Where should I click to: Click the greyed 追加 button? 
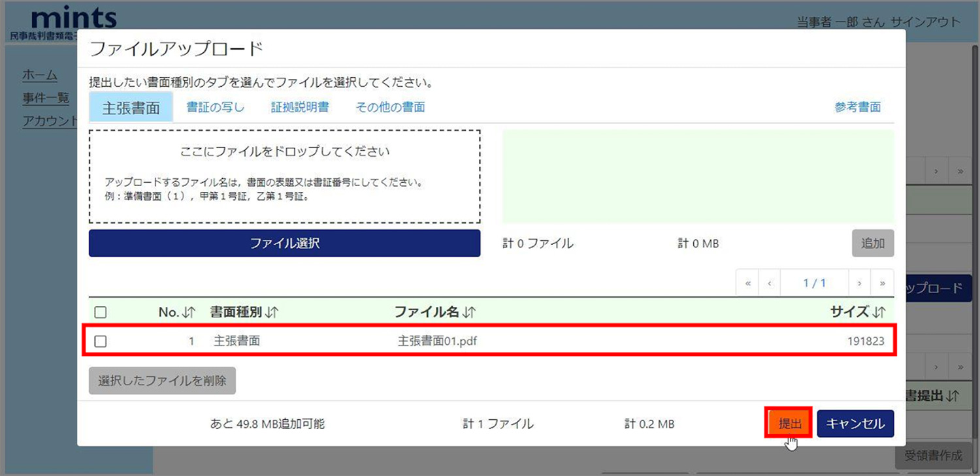click(873, 243)
